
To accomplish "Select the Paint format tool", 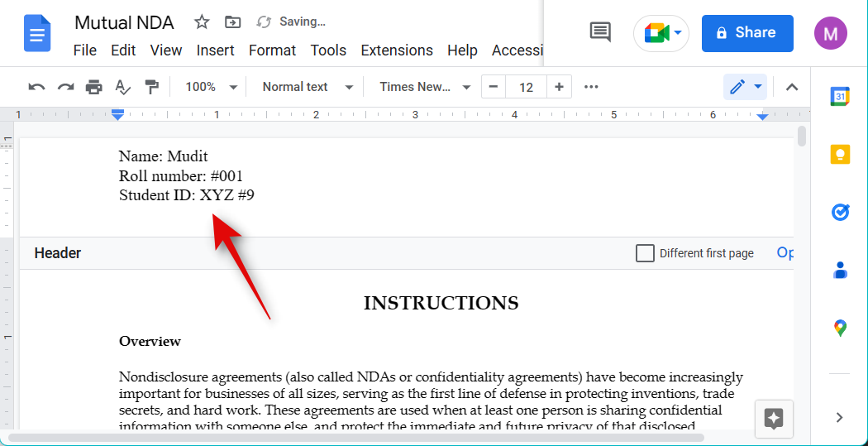I will pos(151,87).
